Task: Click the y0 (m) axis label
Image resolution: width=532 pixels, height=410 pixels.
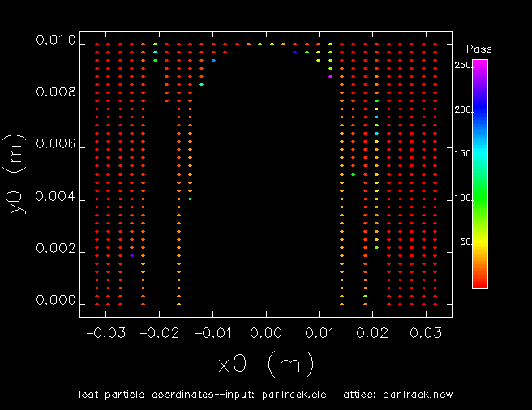Action: pos(17,173)
